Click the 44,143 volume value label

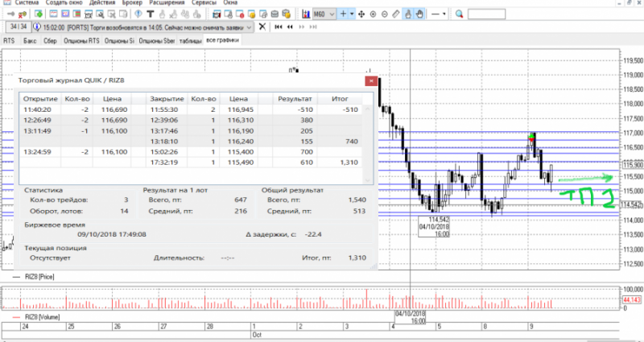632,300
